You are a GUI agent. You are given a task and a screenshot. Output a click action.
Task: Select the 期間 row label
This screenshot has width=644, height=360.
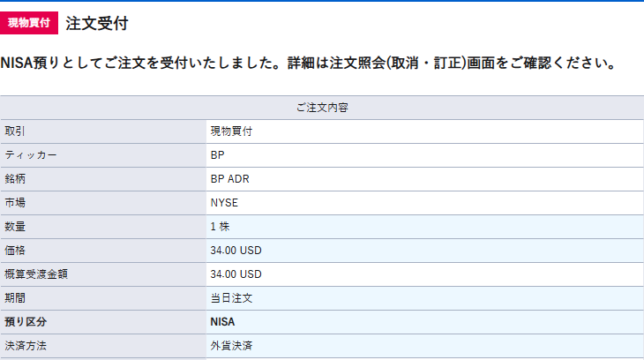coord(15,298)
